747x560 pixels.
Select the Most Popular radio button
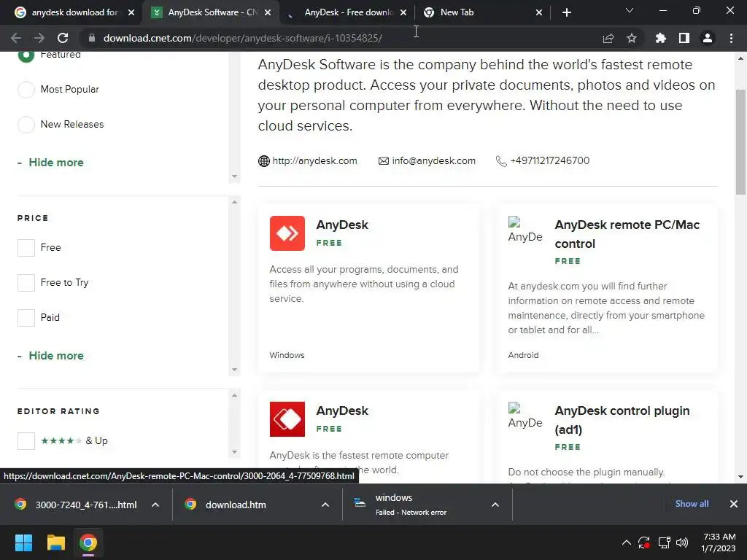[26, 90]
